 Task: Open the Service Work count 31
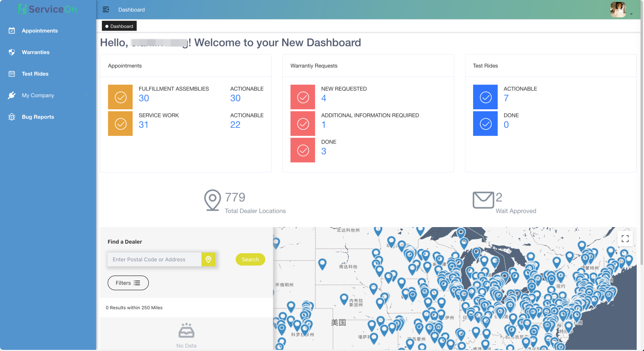[x=143, y=125]
